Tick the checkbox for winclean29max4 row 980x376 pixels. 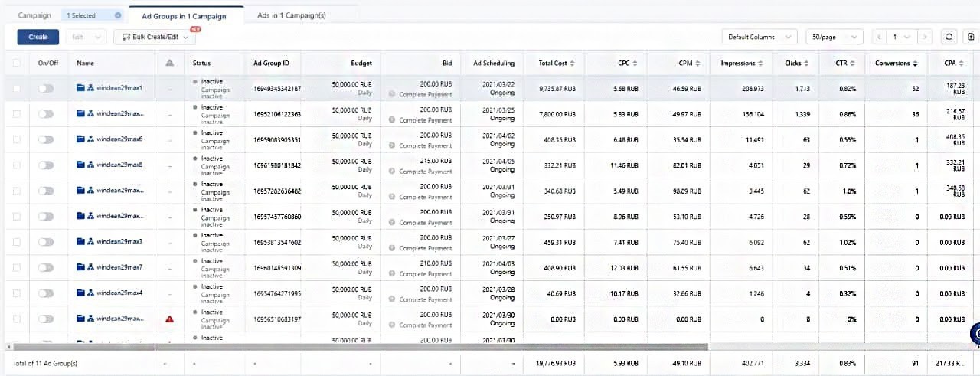click(x=17, y=293)
